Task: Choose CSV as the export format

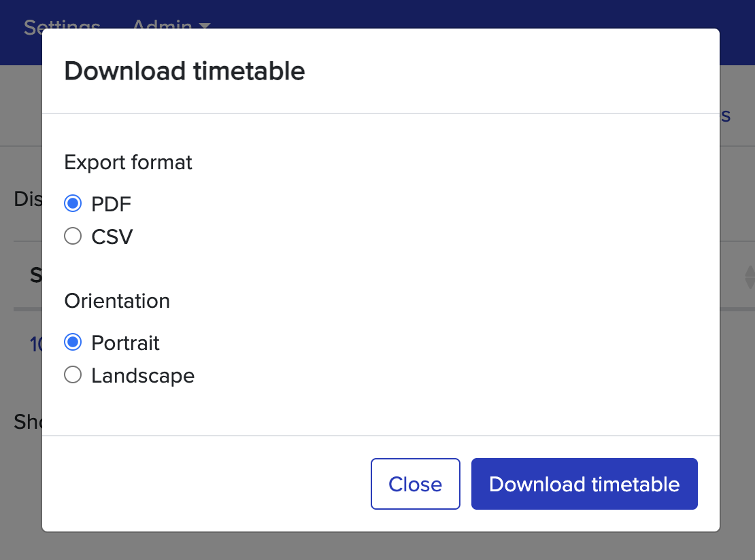Action: tap(73, 236)
